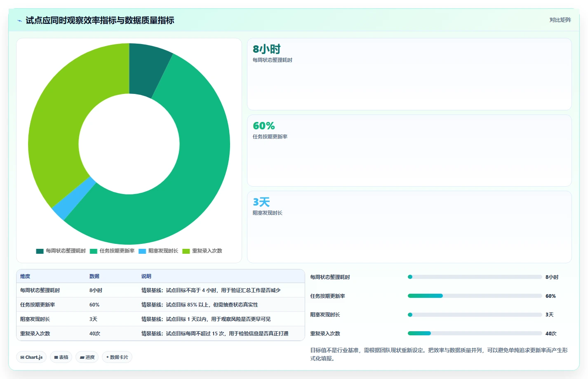This screenshot has height=379, width=588.
Task: Click the 说明 column header
Action: coord(146,276)
